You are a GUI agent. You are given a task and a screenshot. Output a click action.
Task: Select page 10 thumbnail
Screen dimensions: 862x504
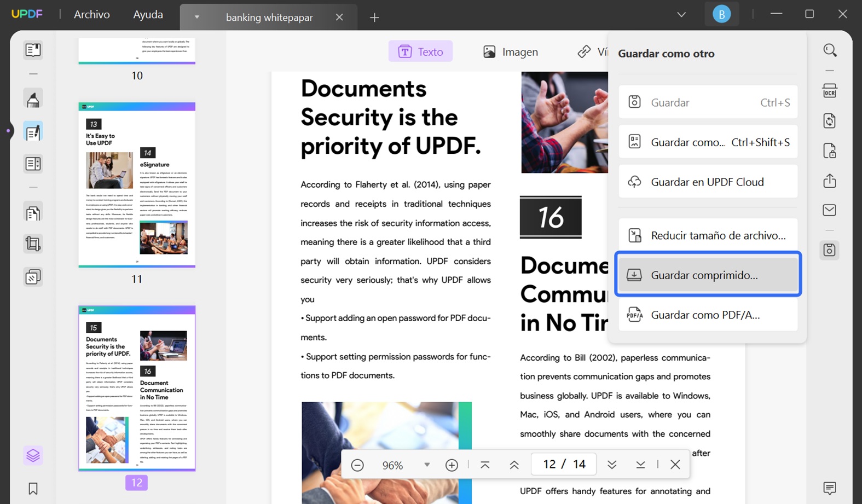pos(137,51)
